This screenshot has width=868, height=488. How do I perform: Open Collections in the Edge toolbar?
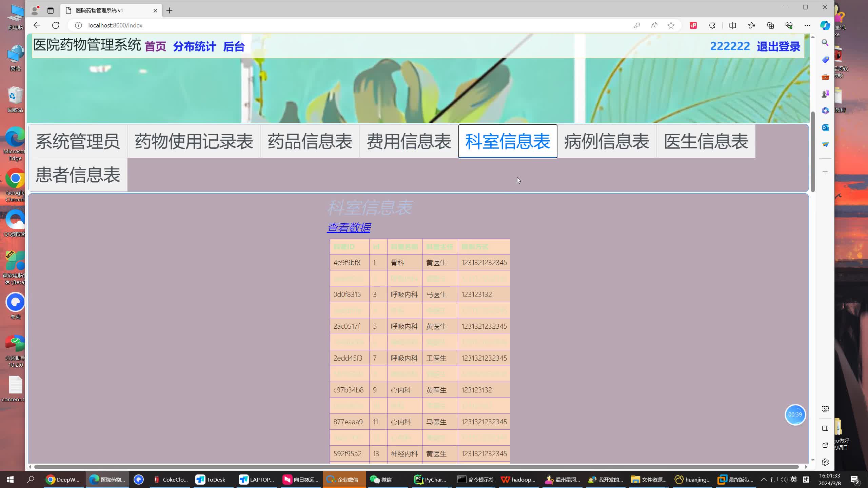pyautogui.click(x=771, y=25)
